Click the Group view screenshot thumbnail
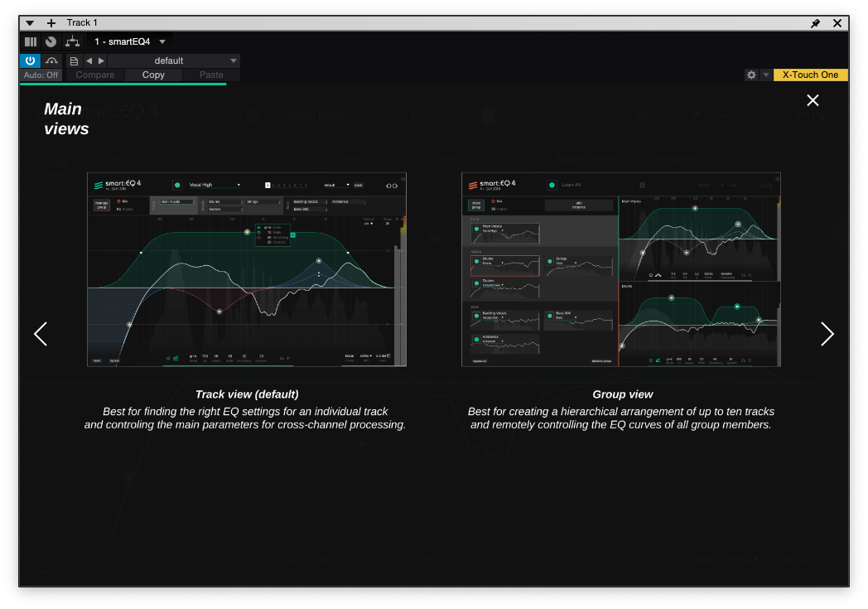Viewport: 868px width, 609px height. pos(621,269)
